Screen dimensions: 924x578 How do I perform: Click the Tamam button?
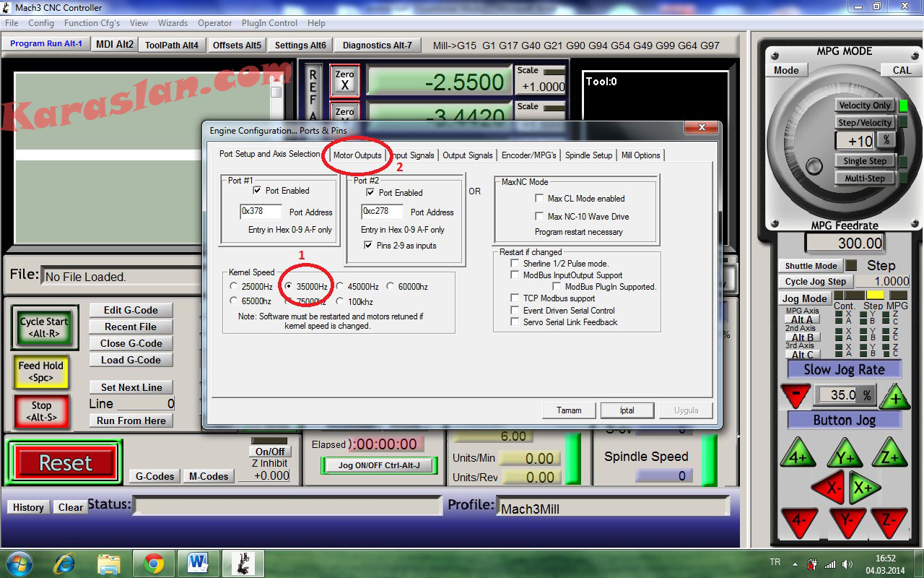click(569, 410)
